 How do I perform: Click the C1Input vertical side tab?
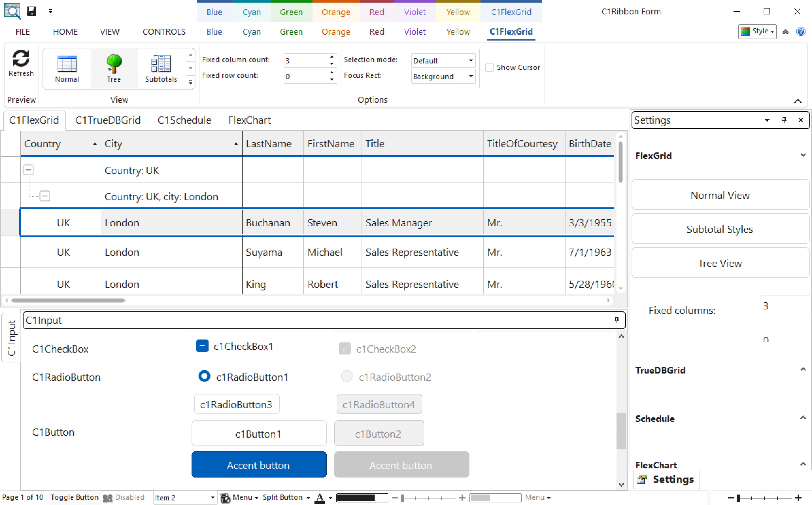click(x=11, y=338)
